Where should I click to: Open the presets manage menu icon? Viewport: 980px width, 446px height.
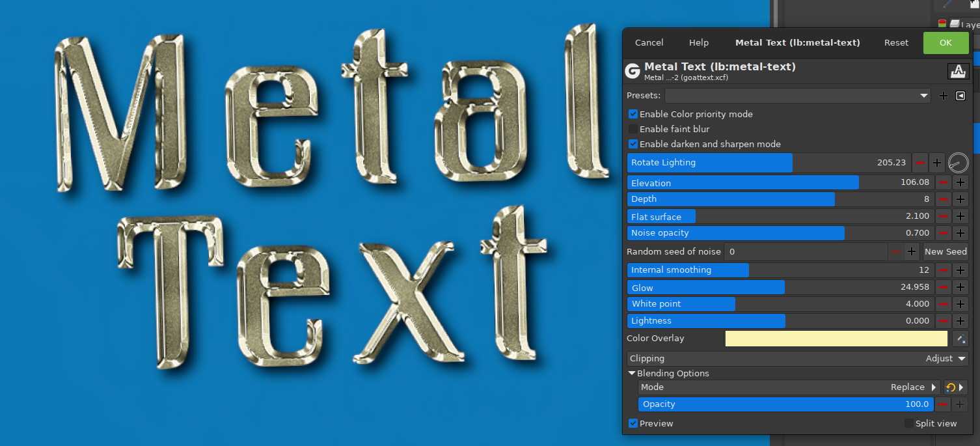pyautogui.click(x=960, y=96)
